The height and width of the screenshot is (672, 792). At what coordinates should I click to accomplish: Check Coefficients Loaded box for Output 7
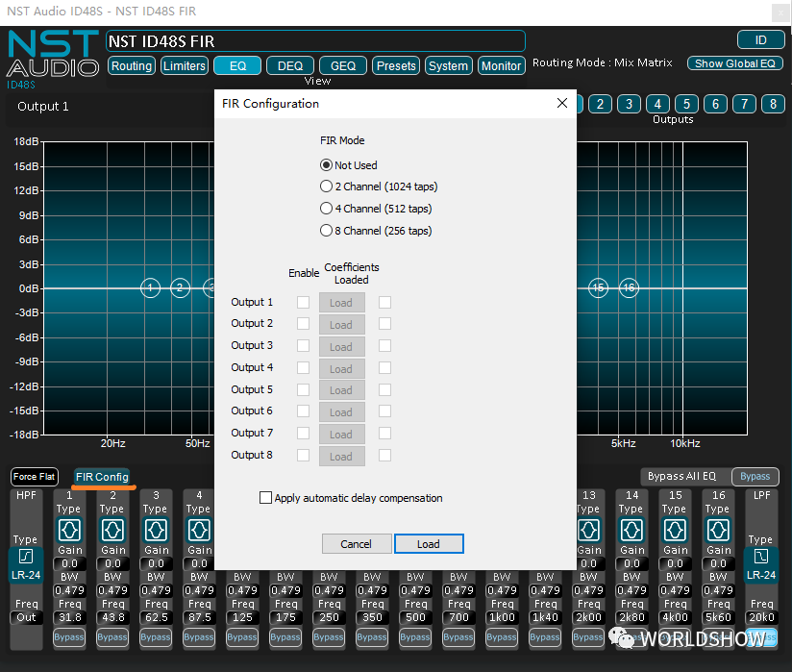tap(384, 433)
